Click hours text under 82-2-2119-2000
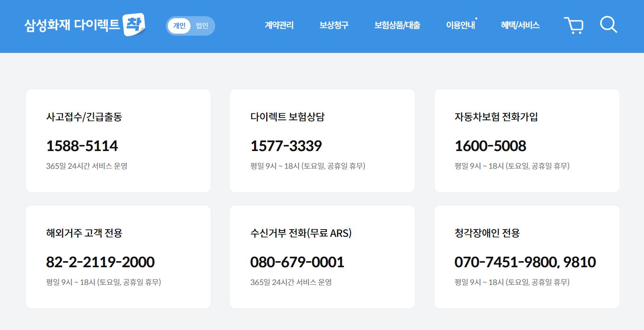Image resolution: width=644 pixels, height=330 pixels. [104, 282]
